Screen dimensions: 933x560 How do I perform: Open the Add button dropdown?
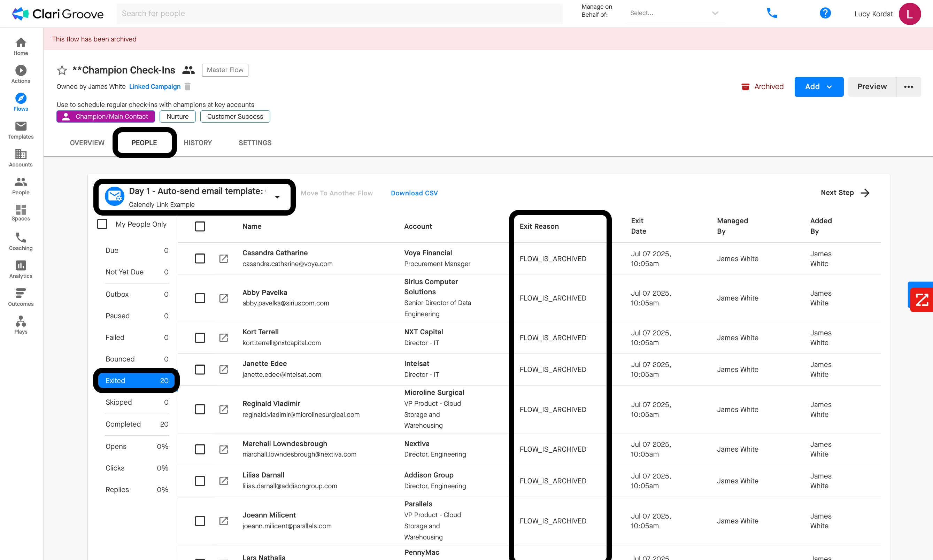819,87
